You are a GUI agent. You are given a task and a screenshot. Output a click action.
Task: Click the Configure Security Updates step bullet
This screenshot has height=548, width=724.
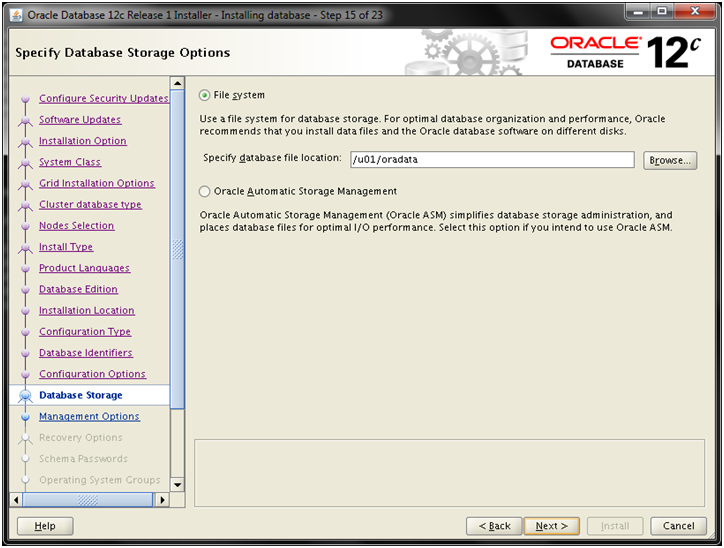point(25,98)
